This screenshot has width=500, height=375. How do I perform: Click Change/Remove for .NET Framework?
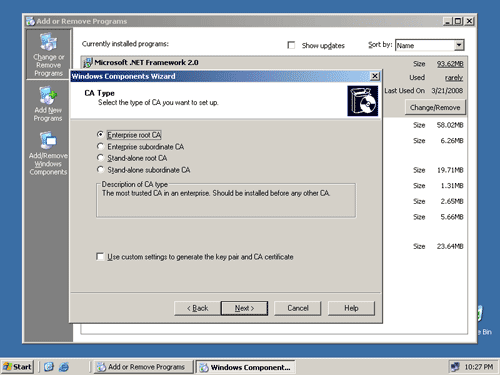coord(435,108)
